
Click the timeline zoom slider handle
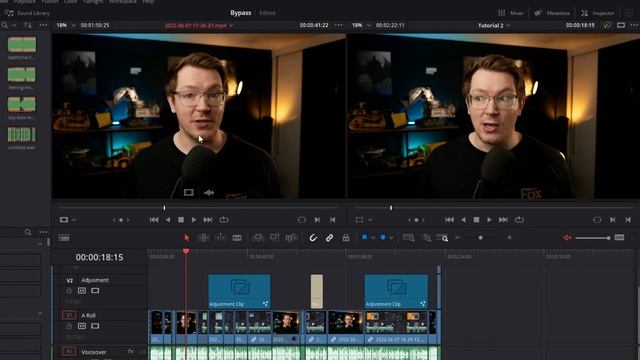pyautogui.click(x=480, y=238)
